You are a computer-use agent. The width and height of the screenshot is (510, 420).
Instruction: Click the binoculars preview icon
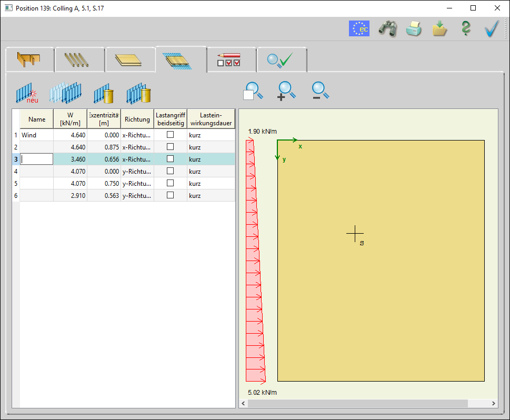click(x=387, y=28)
